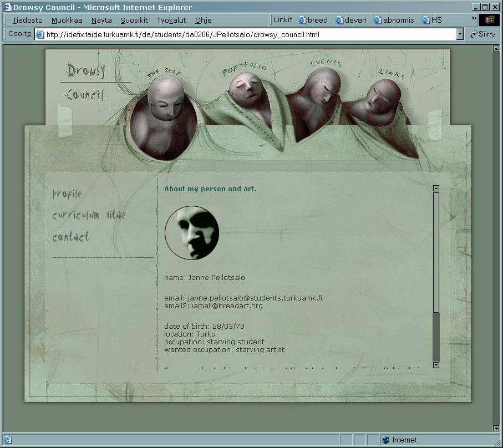This screenshot has height=448, width=503.
Task: Click the 'name: Janne Pellotsalo' text
Action: click(204, 277)
